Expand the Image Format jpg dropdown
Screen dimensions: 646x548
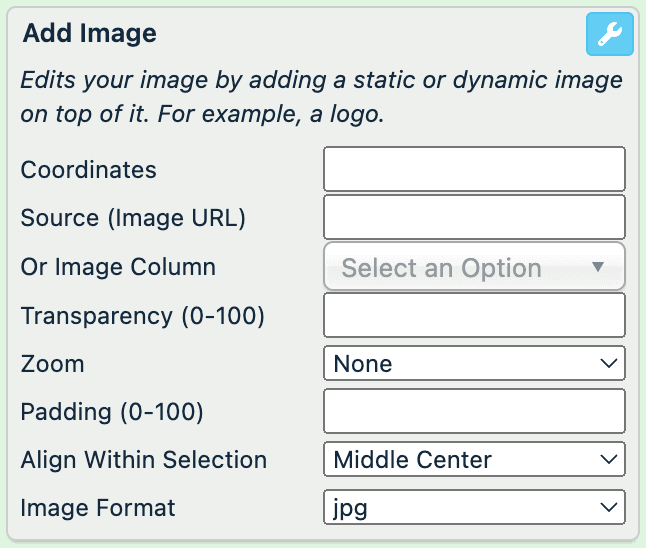click(x=474, y=508)
